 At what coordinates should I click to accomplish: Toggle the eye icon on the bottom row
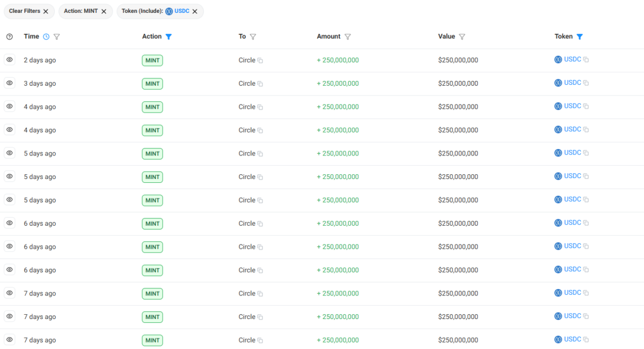click(9, 339)
